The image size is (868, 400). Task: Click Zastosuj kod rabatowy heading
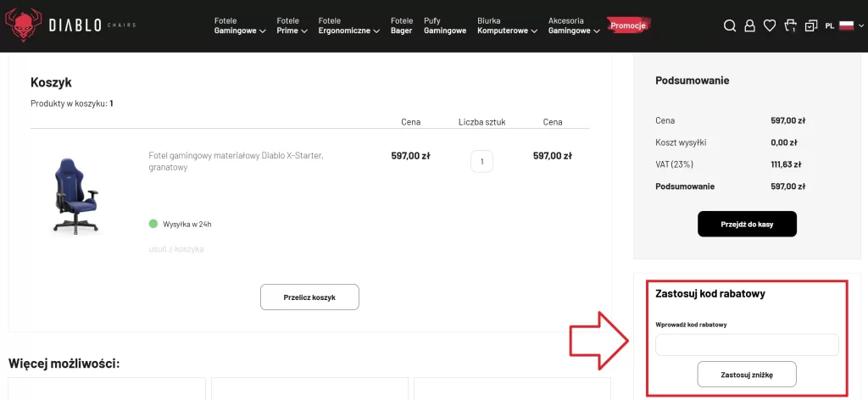click(x=710, y=294)
